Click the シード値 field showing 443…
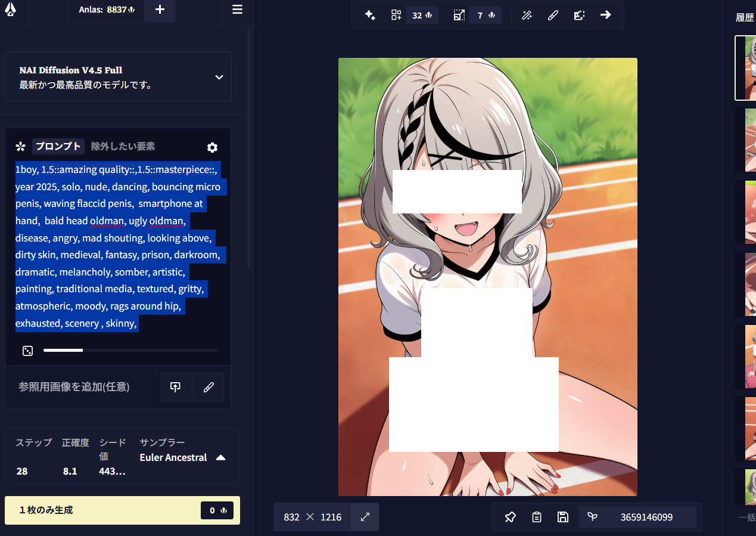Viewport: 756px width, 536px height. [112, 471]
